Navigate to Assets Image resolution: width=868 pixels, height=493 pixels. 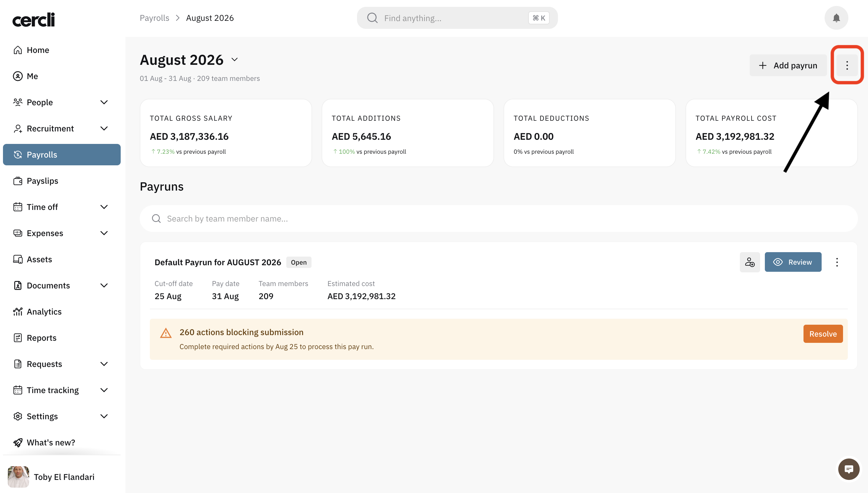point(62,259)
